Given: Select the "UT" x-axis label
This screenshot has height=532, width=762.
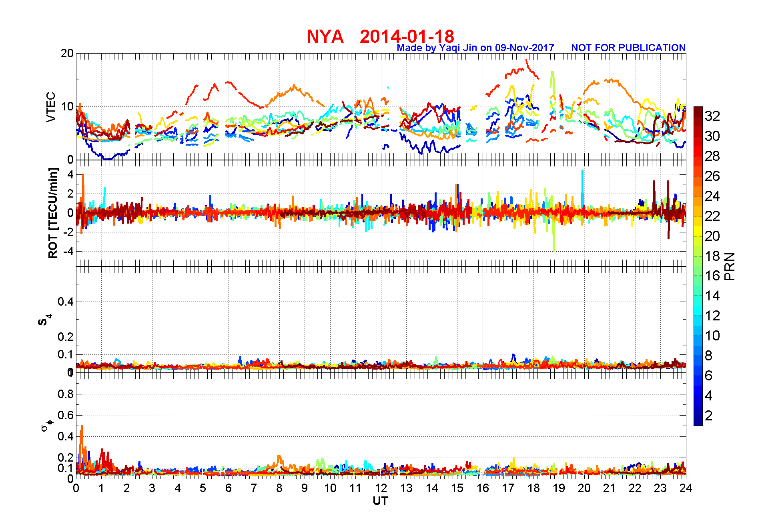Looking at the screenshot, I should [x=380, y=501].
